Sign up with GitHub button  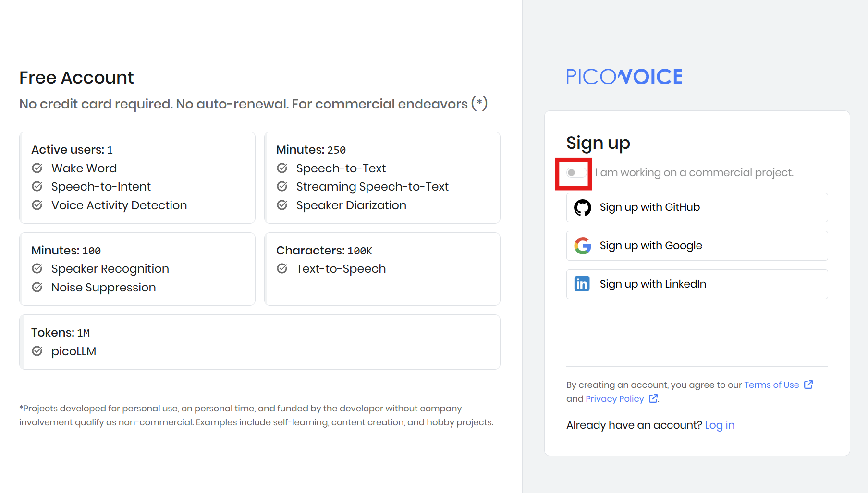click(697, 207)
